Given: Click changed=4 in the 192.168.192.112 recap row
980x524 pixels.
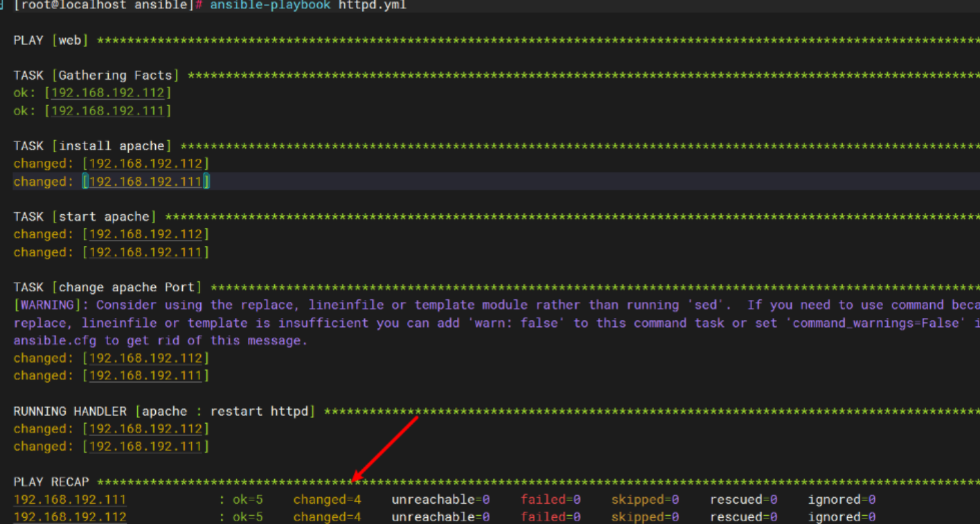Looking at the screenshot, I should coord(327,517).
